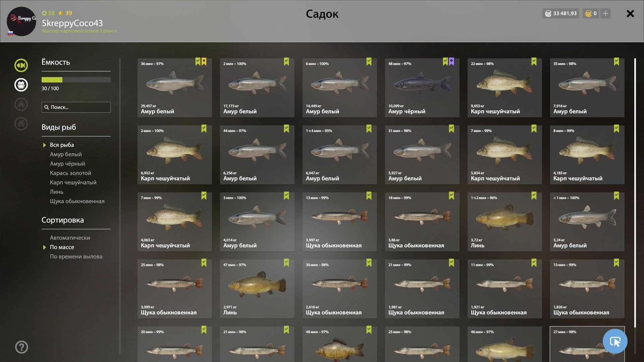644x362 pixels.
Task: Open the home storage sidebar icon
Action: tap(21, 124)
